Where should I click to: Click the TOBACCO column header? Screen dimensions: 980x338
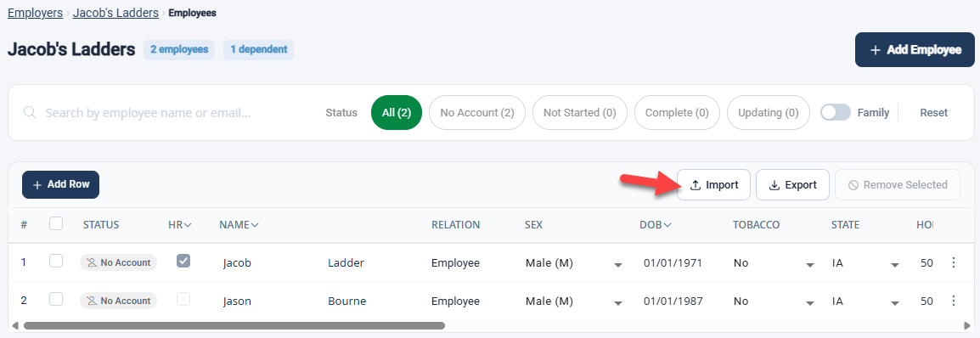pos(757,225)
